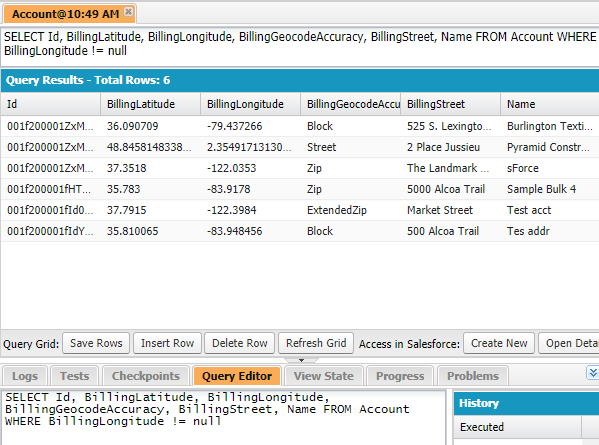Click into the SOQL query editor text area
Image resolution: width=599 pixels, height=445 pixels.
pyautogui.click(x=223, y=417)
